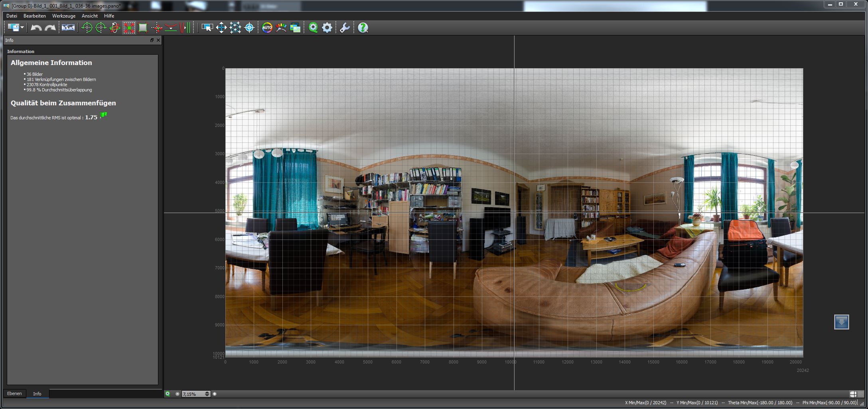Click the zoom-in plus button
Viewport: 868px width, 409px height.
point(215,394)
